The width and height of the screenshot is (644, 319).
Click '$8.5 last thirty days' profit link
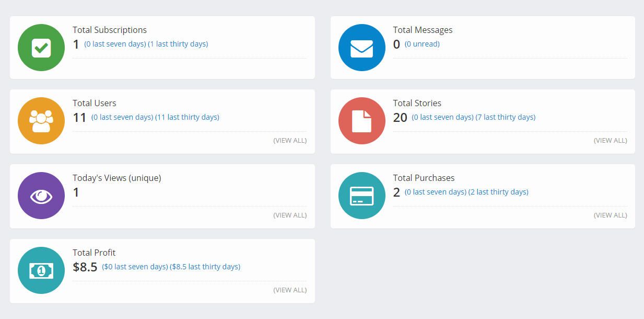coord(205,267)
